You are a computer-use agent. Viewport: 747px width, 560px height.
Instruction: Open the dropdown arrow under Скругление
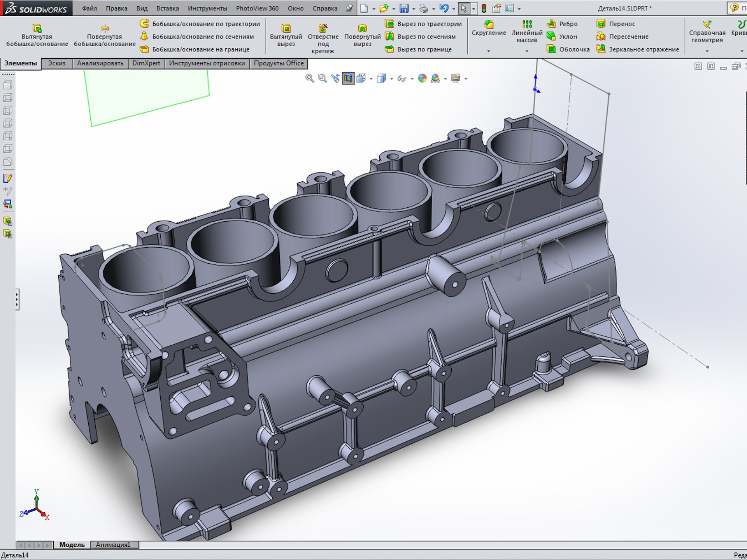click(489, 51)
